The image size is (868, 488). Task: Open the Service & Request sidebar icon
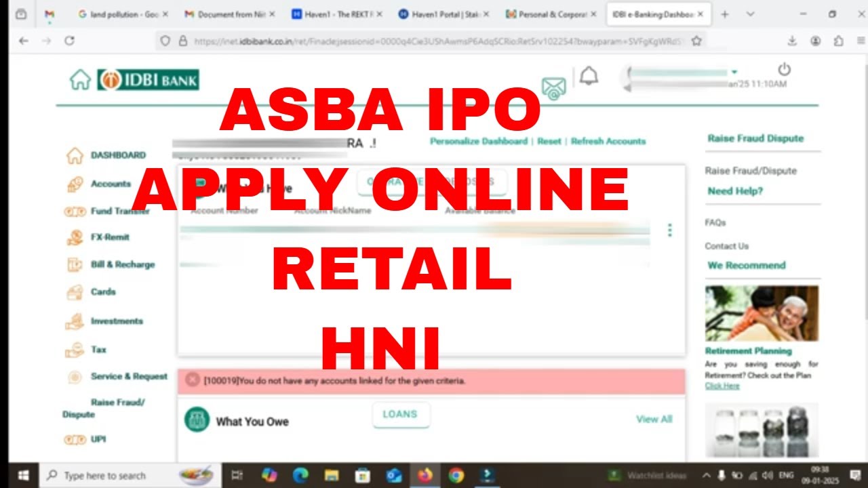tap(76, 377)
